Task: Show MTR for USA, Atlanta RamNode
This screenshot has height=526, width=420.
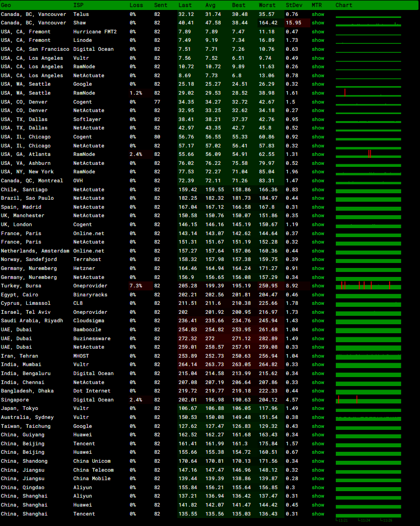Action: tap(318, 154)
